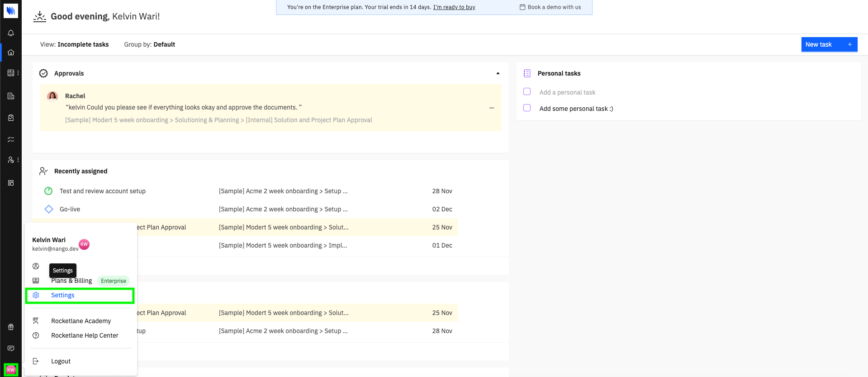
Task: Click the Enterprise plan badge
Action: [114, 281]
